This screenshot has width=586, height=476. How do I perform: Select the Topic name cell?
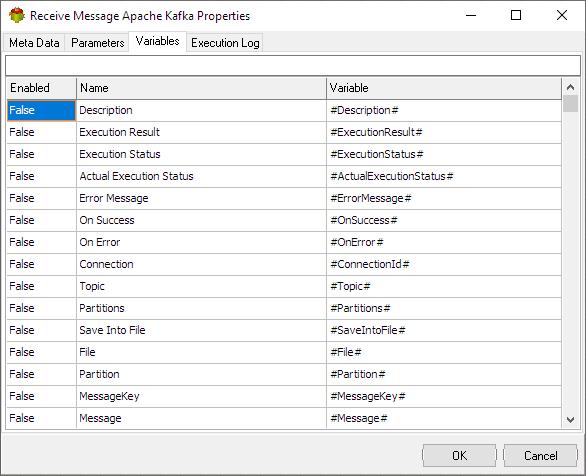201,287
